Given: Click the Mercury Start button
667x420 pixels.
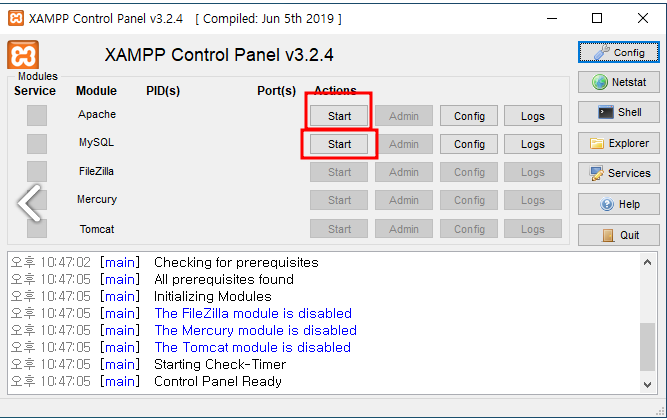Looking at the screenshot, I should click(x=339, y=200).
